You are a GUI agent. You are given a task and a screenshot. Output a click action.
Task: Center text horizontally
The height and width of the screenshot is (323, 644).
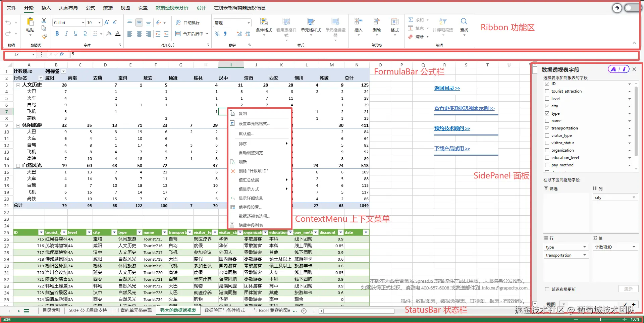(x=139, y=34)
